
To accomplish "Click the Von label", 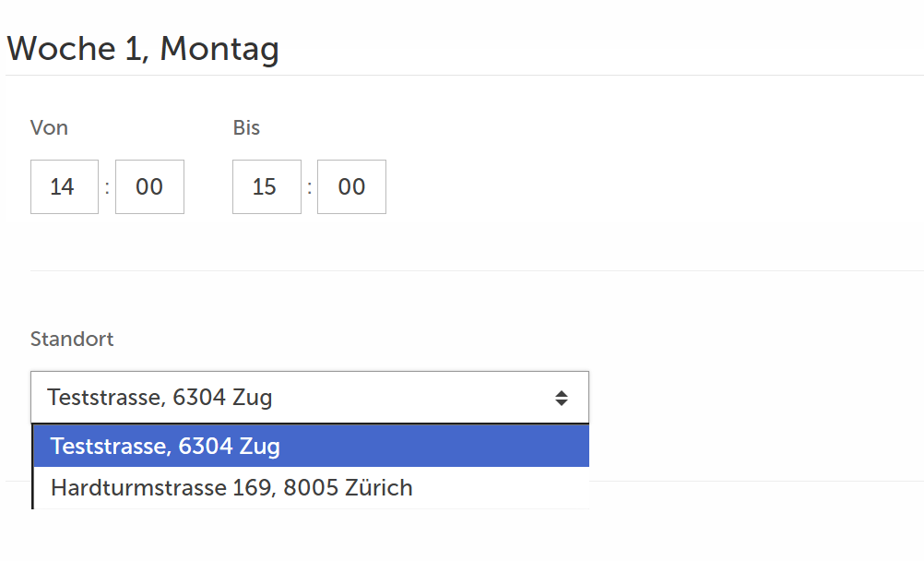I will point(49,128).
